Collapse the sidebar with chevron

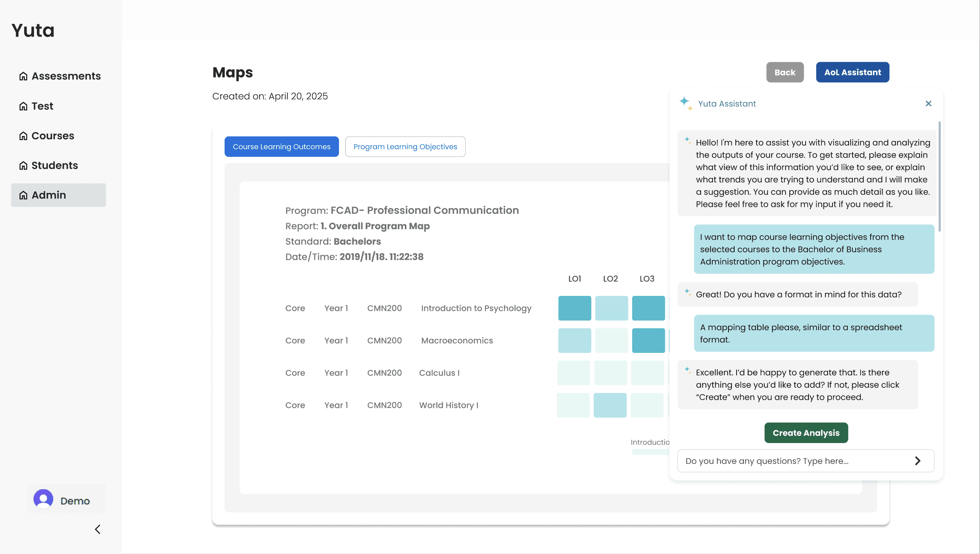pos(98,529)
